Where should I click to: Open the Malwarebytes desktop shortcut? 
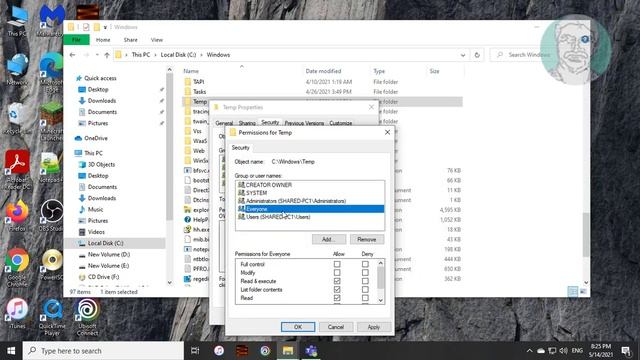click(52, 20)
